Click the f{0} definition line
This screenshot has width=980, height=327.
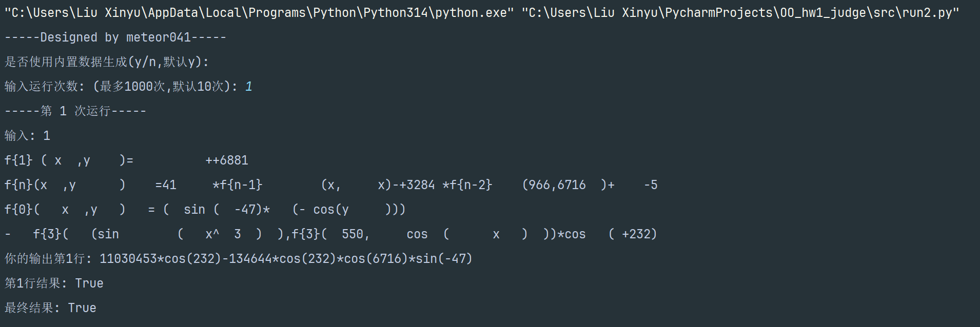pyautogui.click(x=205, y=210)
